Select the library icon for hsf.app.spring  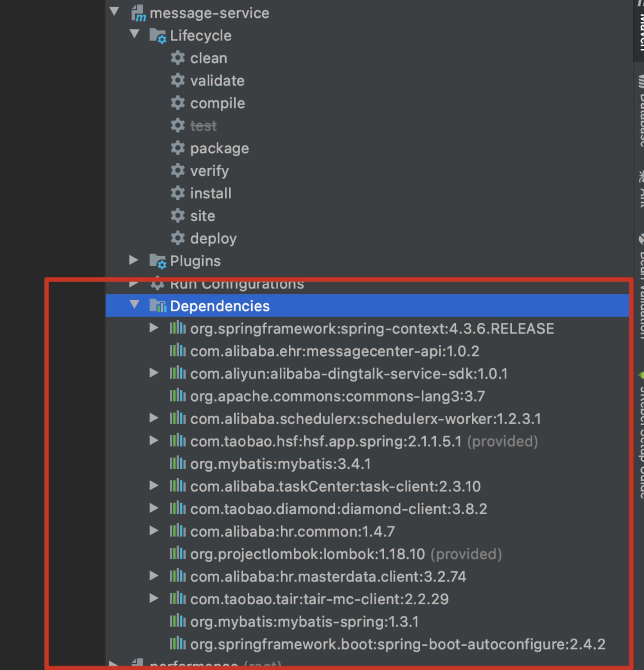[x=178, y=441]
